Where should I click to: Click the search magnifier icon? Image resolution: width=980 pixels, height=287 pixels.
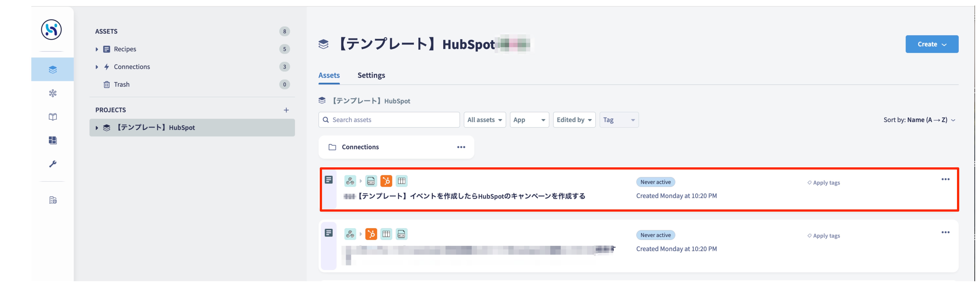[x=326, y=120]
